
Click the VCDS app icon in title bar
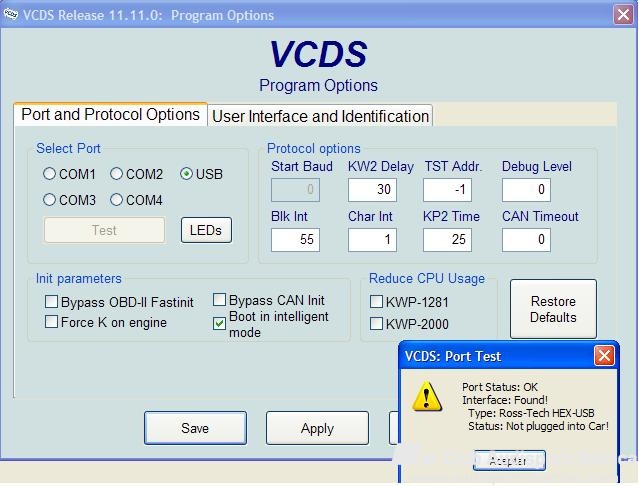click(x=10, y=14)
